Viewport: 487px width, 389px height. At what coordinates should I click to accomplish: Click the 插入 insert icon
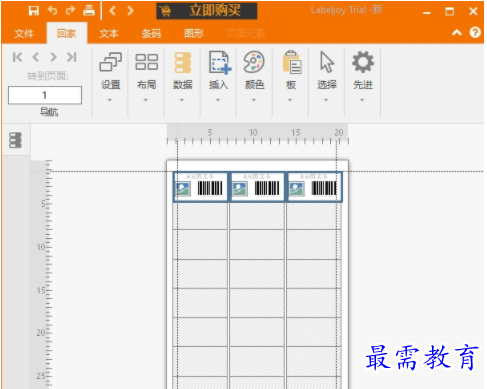click(219, 62)
